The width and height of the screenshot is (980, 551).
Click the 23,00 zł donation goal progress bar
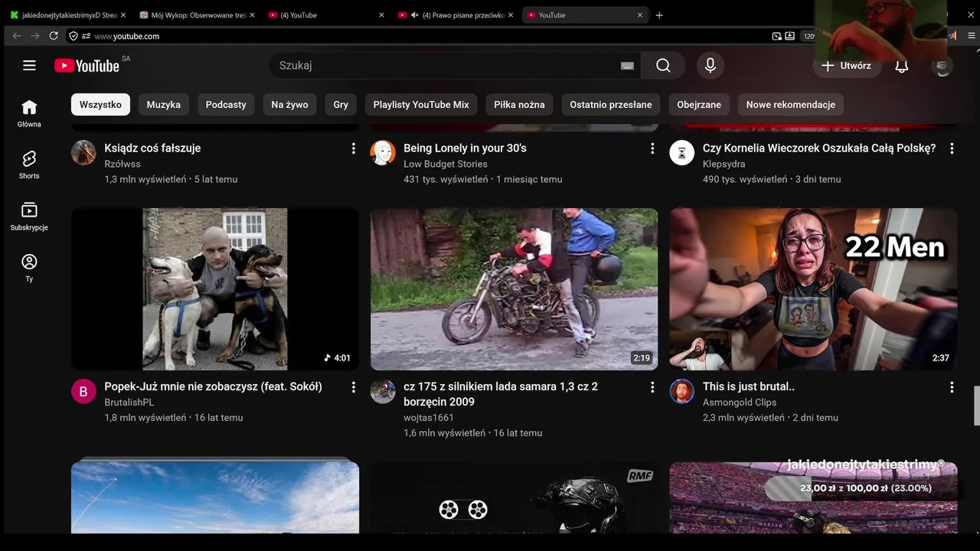861,488
